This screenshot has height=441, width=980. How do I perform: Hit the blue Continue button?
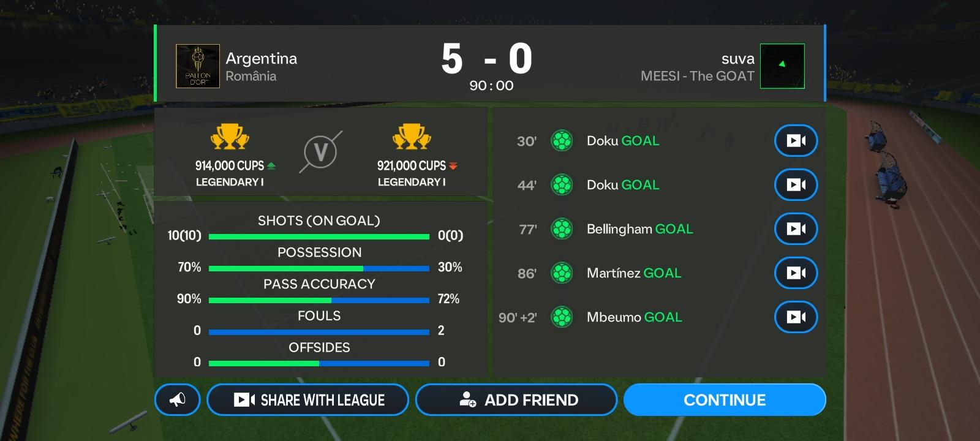click(x=725, y=400)
